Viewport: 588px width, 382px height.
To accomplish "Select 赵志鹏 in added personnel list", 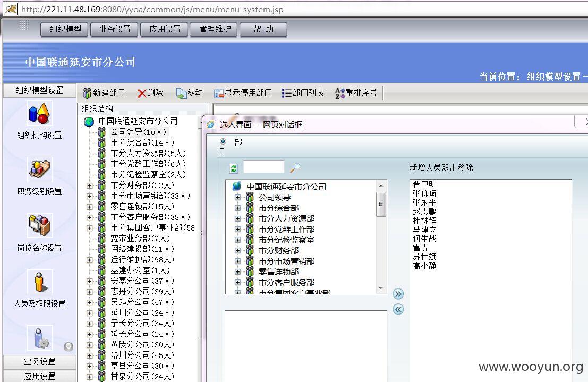I will (x=424, y=211).
